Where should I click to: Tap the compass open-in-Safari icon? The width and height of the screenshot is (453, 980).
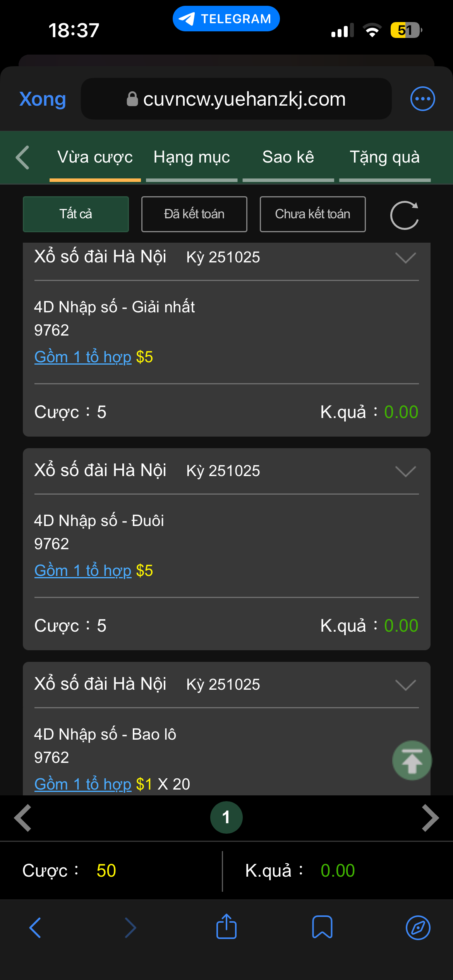click(x=418, y=928)
